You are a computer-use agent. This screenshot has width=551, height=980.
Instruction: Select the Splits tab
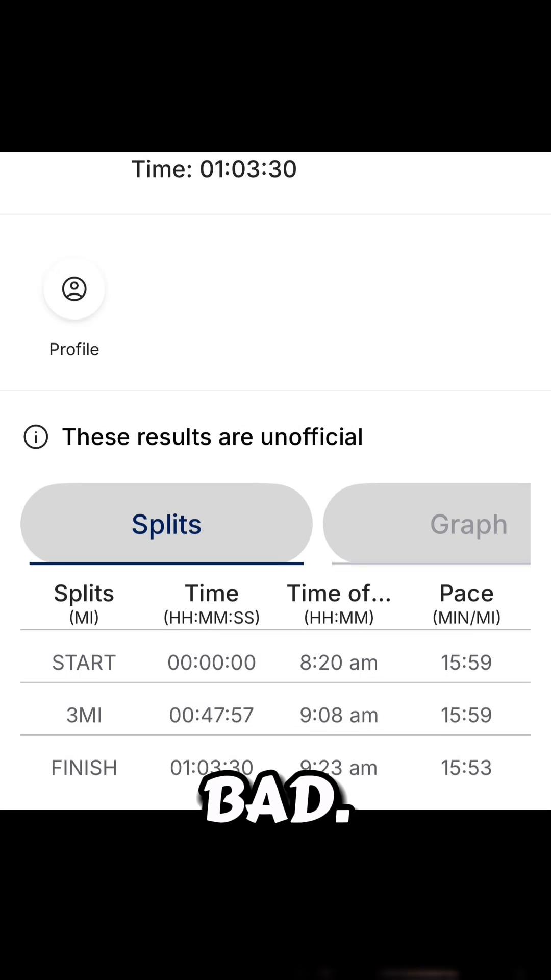coord(166,524)
